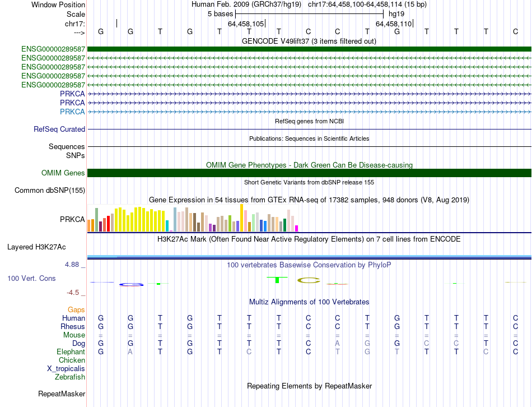
Task: Click the 4.88 PhyloP upper limit value
Action: point(72,264)
